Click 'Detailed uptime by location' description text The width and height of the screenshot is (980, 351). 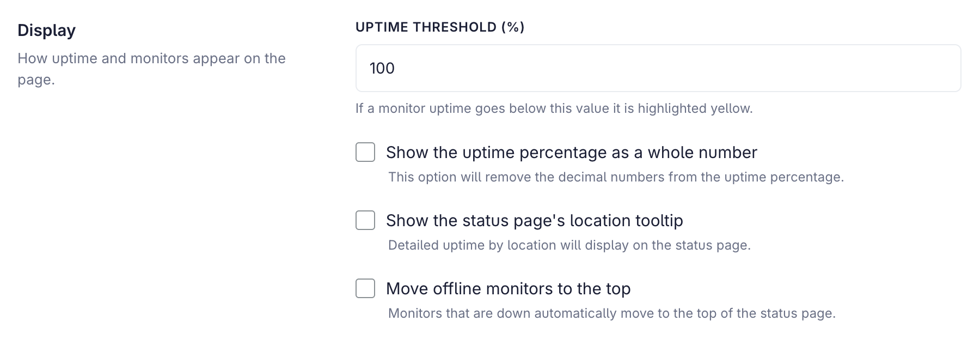(x=569, y=245)
